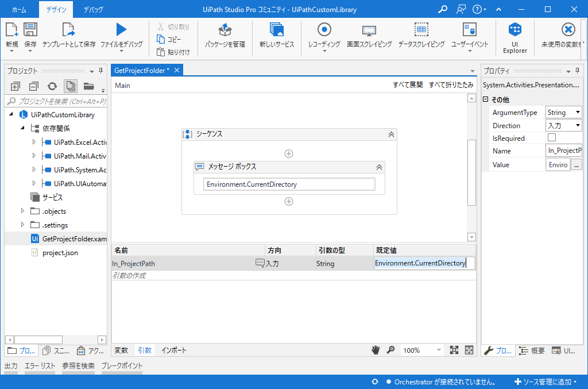
Task: Collapse その他 property category
Action: click(486, 99)
